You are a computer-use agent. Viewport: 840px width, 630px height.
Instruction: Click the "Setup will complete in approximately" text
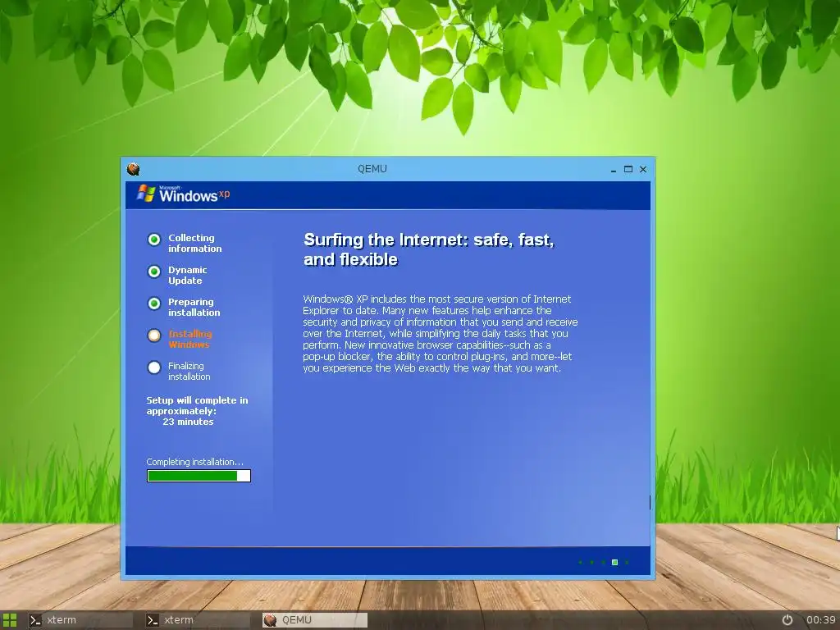point(197,405)
